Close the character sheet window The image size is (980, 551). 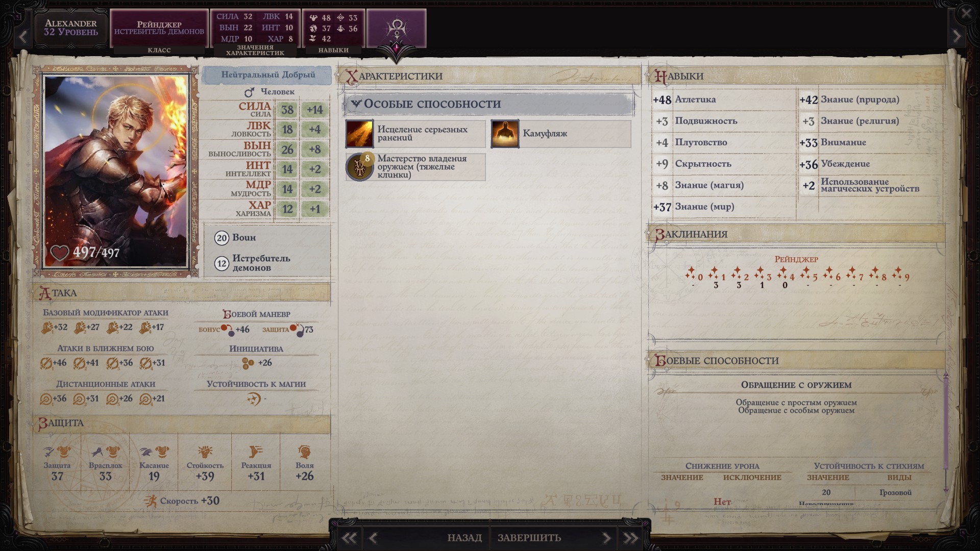tap(966, 13)
